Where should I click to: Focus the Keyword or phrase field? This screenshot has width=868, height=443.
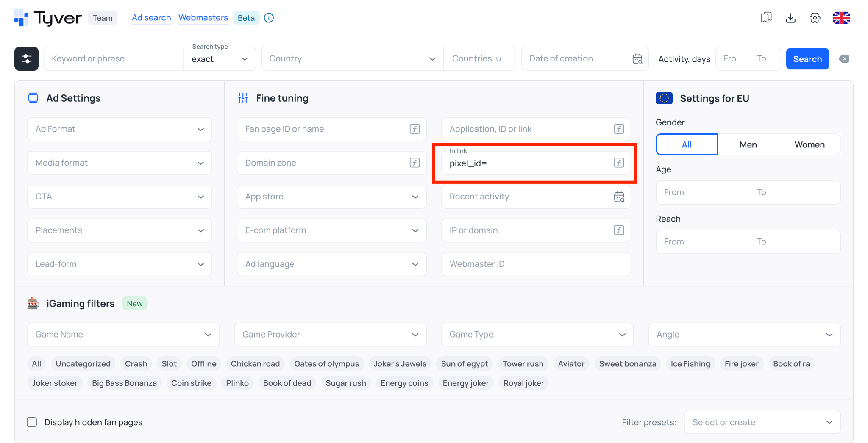click(114, 59)
